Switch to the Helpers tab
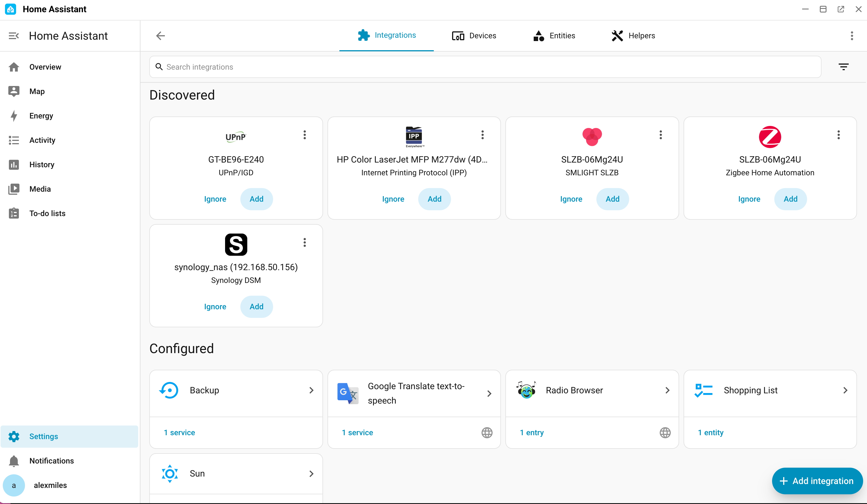 (x=633, y=36)
